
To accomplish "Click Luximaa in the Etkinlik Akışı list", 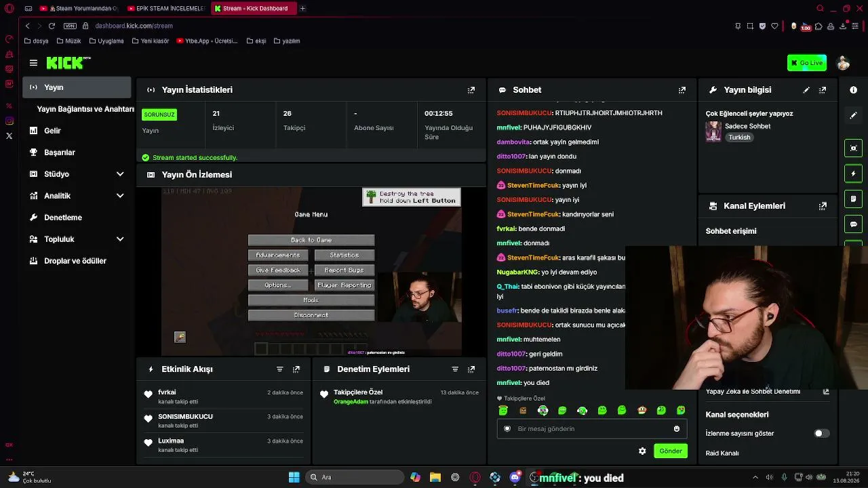I will click(171, 441).
